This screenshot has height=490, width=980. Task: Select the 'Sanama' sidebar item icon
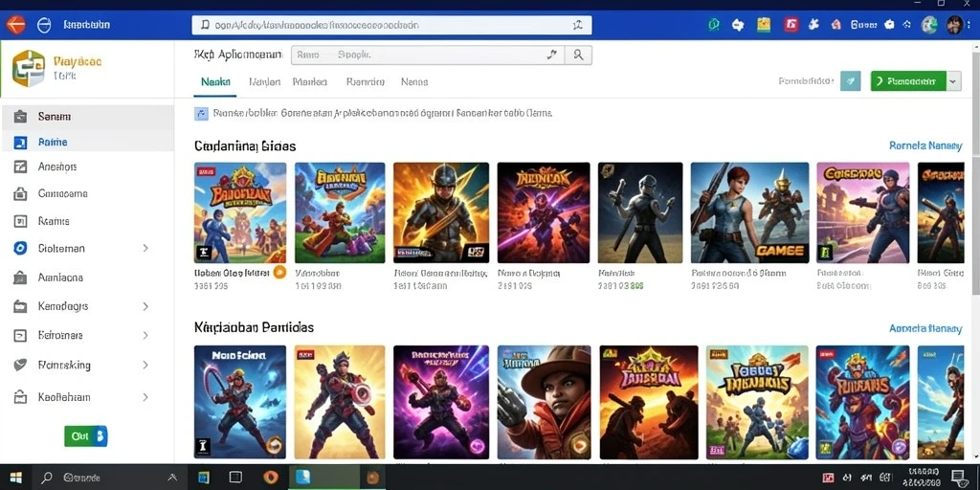[x=21, y=116]
